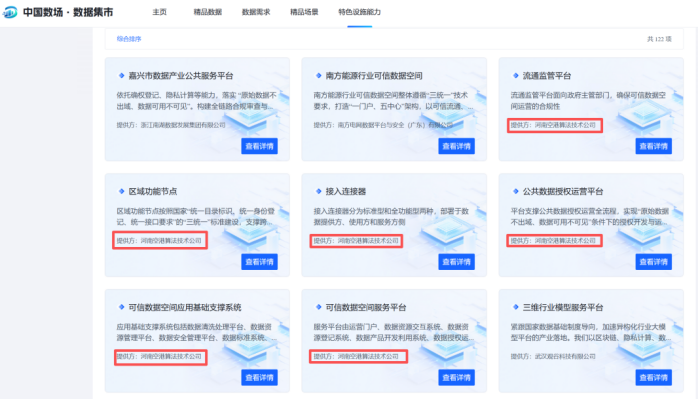Open the 南方能源行业可信数据空间 card title
The width and height of the screenshot is (698, 399).
click(374, 76)
